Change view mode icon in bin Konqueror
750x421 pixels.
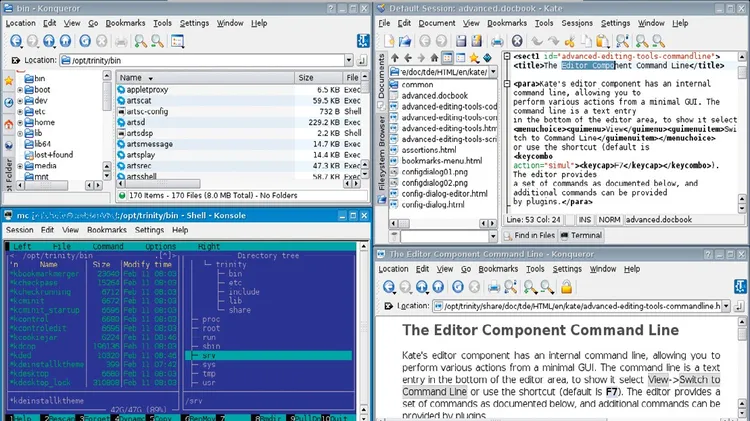[177, 41]
